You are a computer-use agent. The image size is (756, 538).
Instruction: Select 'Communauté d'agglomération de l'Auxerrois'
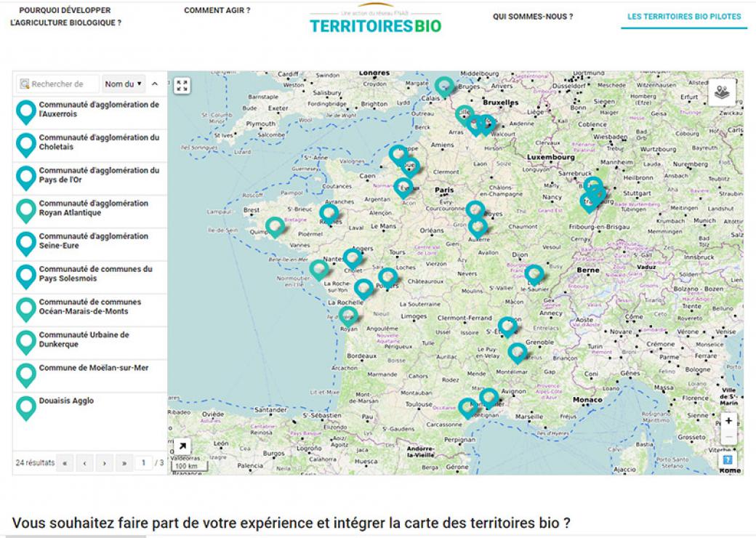(89, 112)
